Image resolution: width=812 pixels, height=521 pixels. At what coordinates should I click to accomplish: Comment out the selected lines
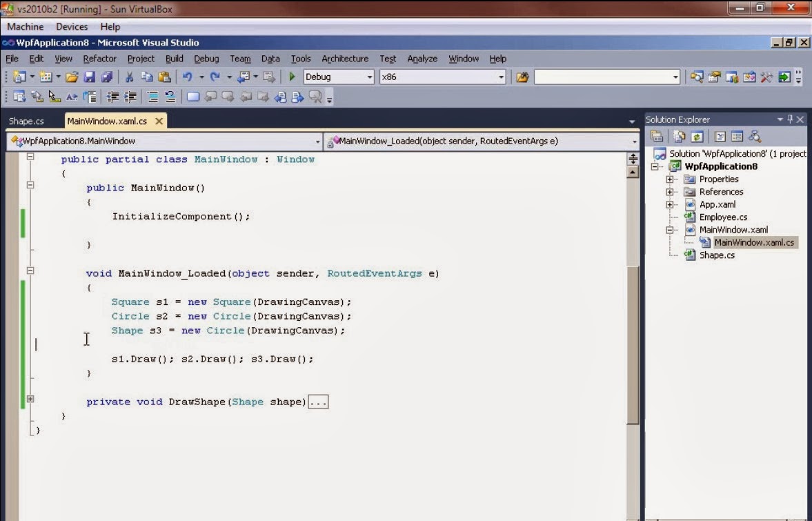(x=152, y=97)
